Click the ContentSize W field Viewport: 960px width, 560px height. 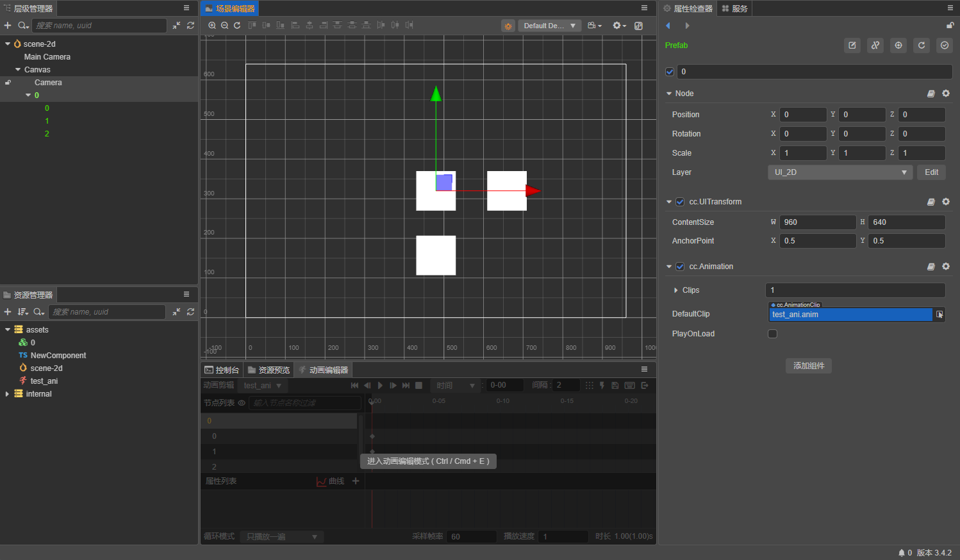[x=818, y=222]
